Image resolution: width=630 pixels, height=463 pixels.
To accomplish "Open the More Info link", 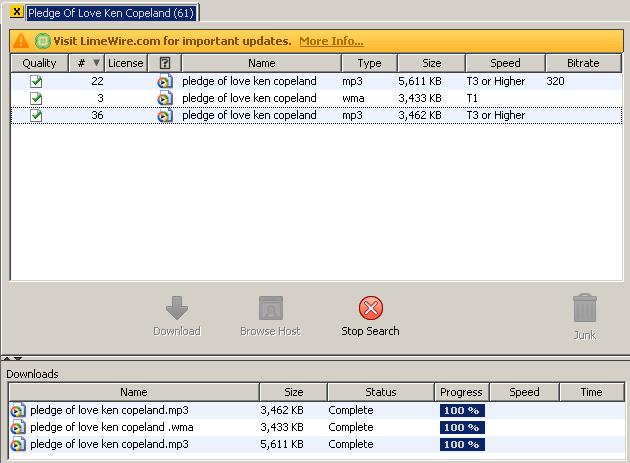I will point(331,41).
